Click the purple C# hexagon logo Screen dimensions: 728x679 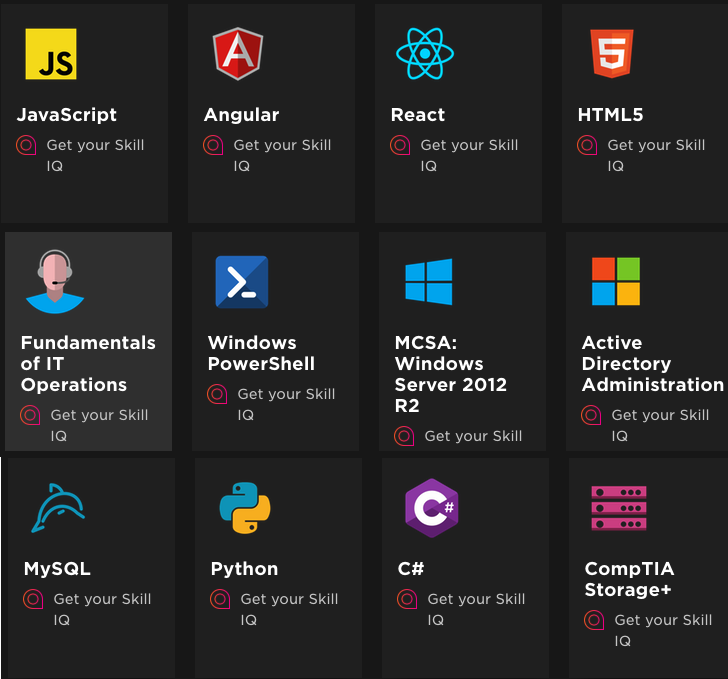point(432,508)
